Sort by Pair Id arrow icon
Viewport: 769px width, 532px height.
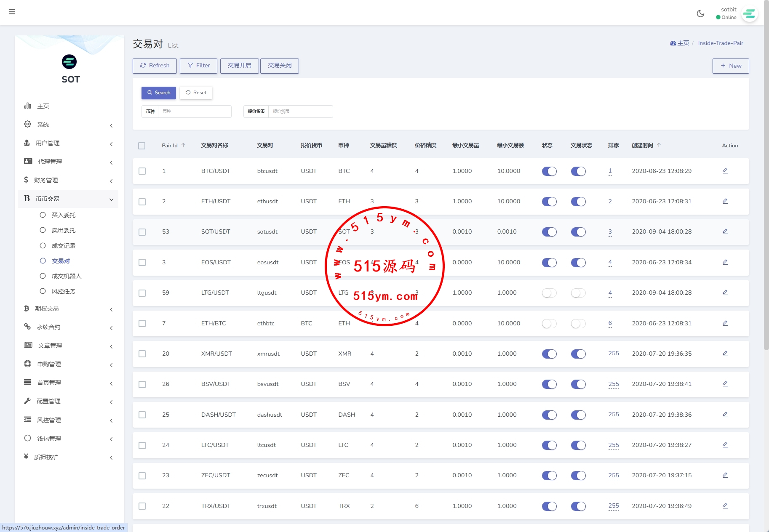click(184, 145)
